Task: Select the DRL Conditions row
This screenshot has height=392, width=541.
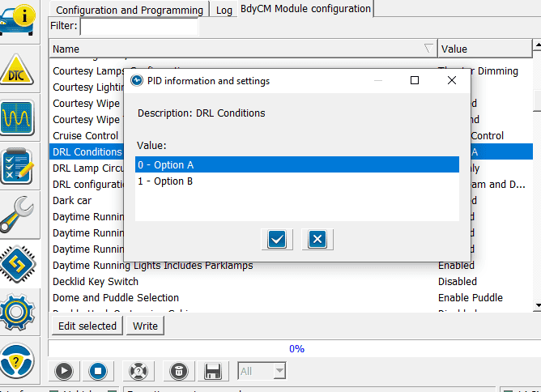Action: point(291,151)
